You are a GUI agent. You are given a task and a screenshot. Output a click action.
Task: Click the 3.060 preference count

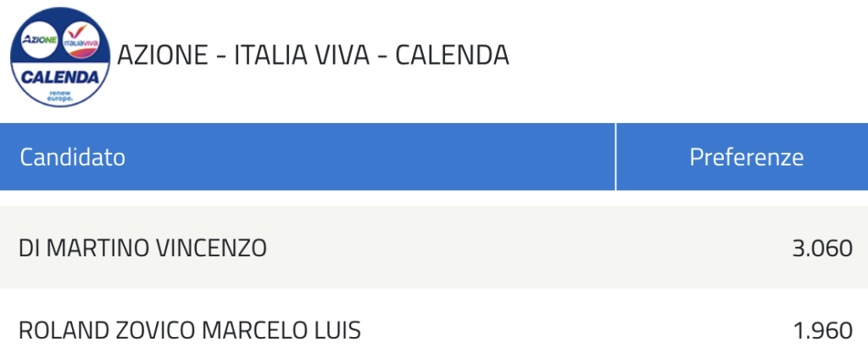tap(822, 248)
